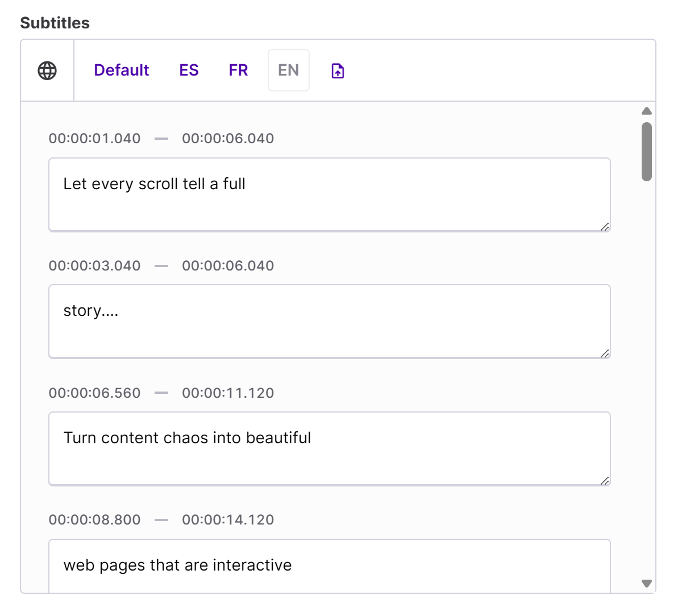The width and height of the screenshot is (682, 616).
Task: Switch to the Default subtitles tab
Action: (122, 70)
